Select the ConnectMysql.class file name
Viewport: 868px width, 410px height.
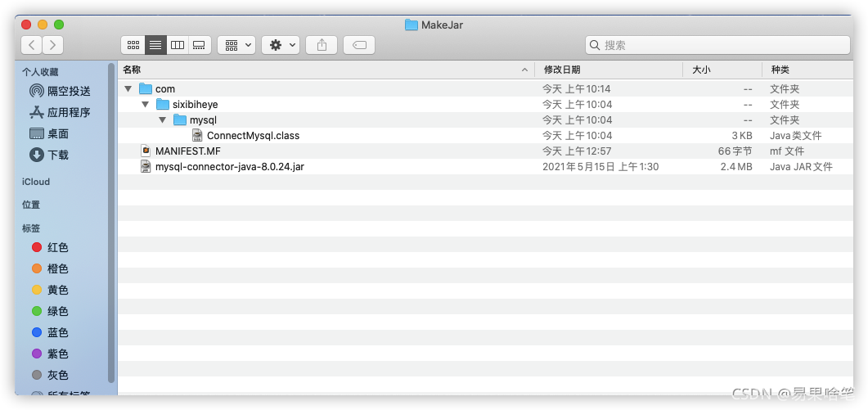(x=253, y=135)
